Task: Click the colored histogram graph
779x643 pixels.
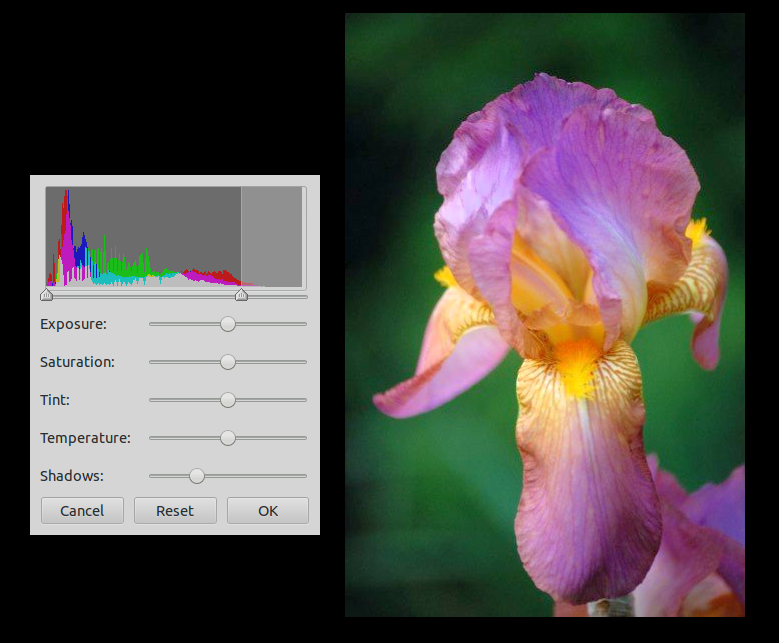Action: coord(144,237)
